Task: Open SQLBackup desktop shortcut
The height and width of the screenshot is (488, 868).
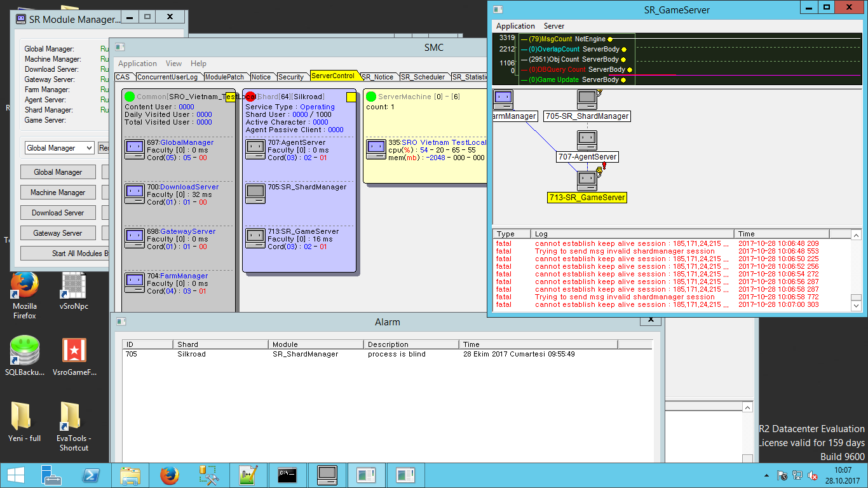Action: 25,356
